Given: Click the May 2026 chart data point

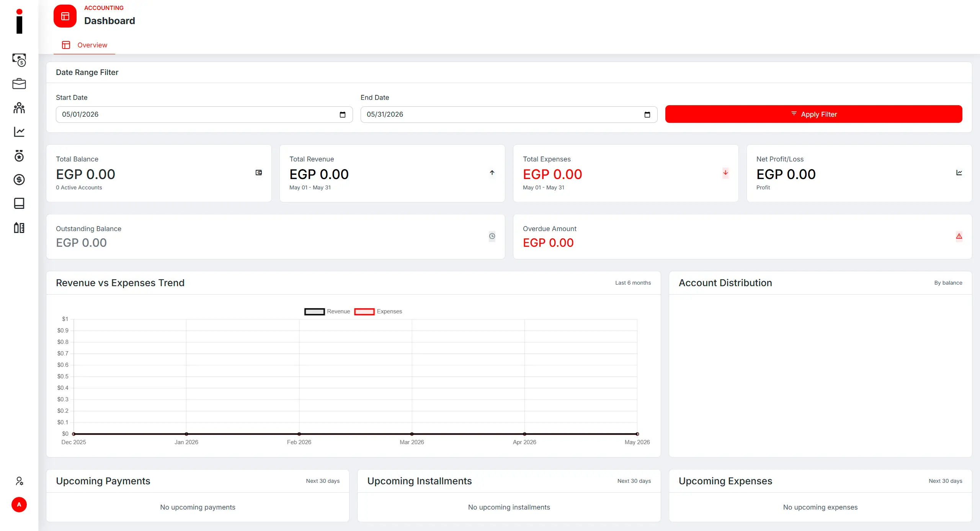Looking at the screenshot, I should (637, 434).
